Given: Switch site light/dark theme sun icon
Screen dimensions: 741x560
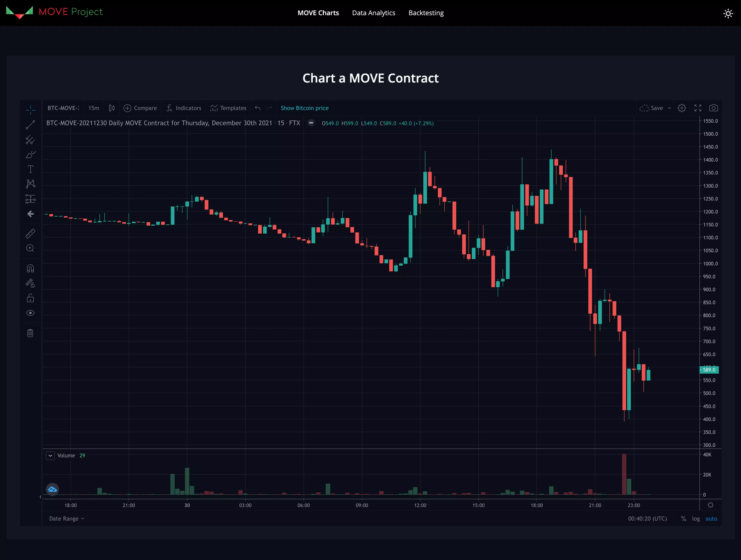Looking at the screenshot, I should point(728,13).
